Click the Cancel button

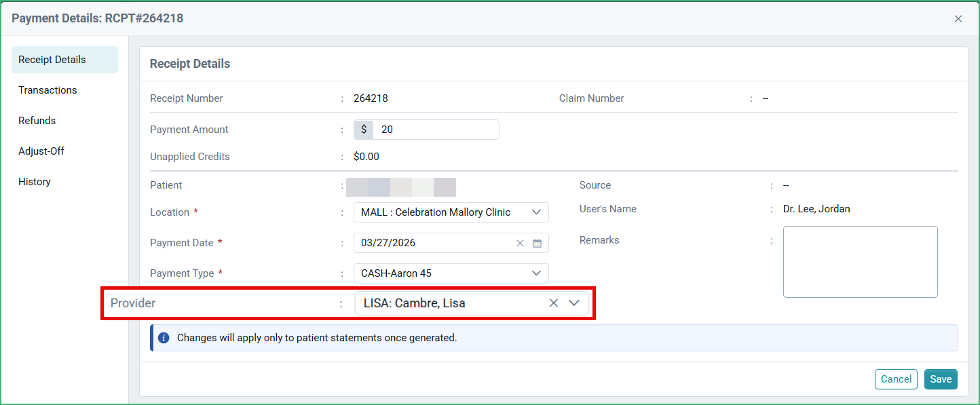click(896, 379)
